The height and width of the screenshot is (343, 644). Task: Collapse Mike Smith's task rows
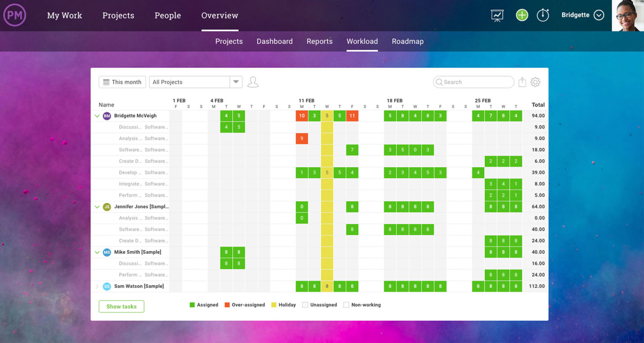pyautogui.click(x=97, y=252)
